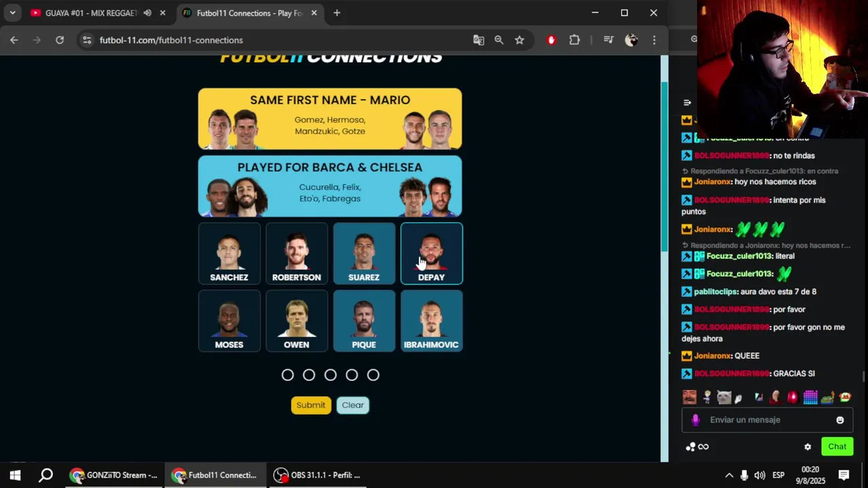Click the SAME FIRST NAME - MARIO banner

click(330, 119)
